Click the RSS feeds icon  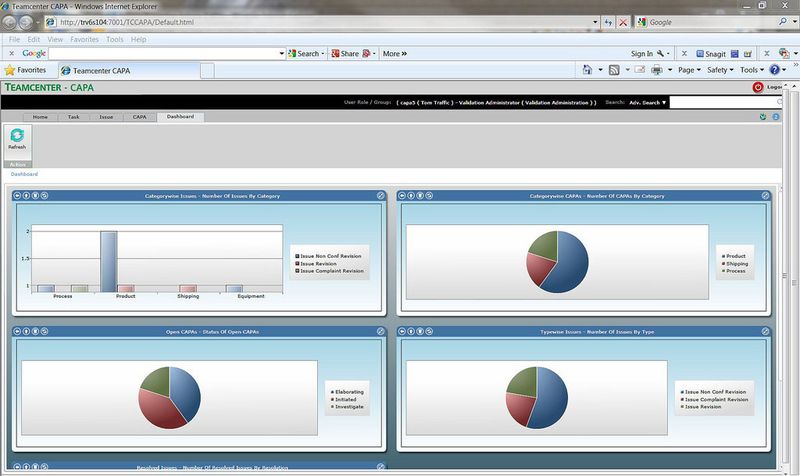click(x=614, y=70)
